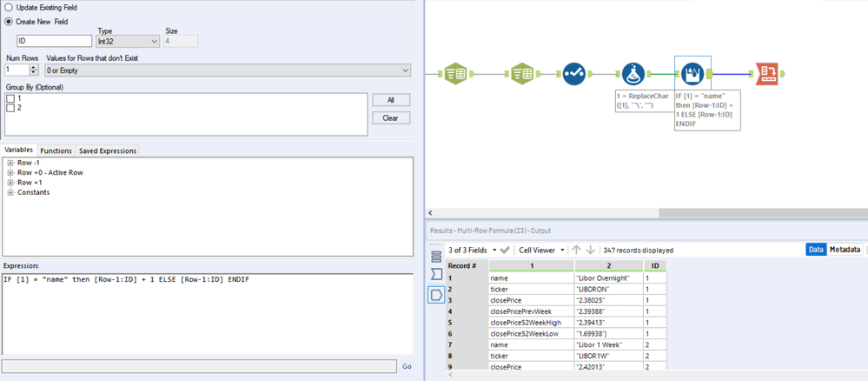
Task: Click the input box beside Go
Action: coord(199,366)
